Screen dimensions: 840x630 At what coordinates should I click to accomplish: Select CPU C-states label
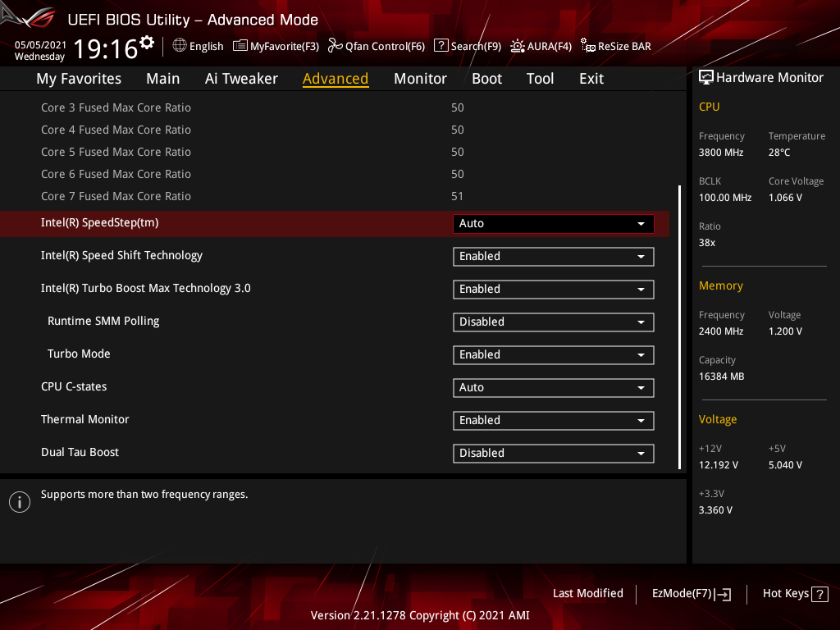74,387
